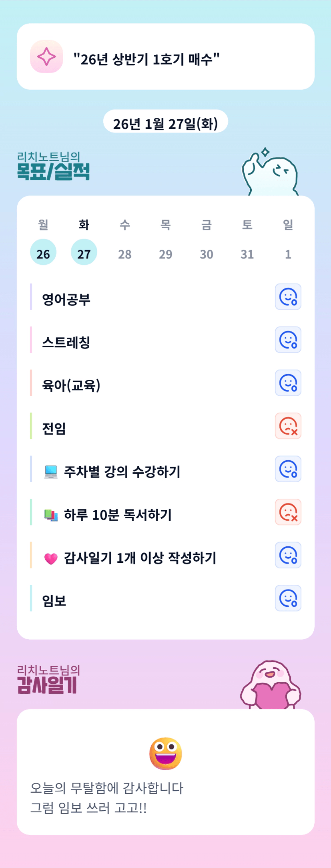Toggle the 스트레칭 smiley status
331x868 pixels.
point(288,340)
